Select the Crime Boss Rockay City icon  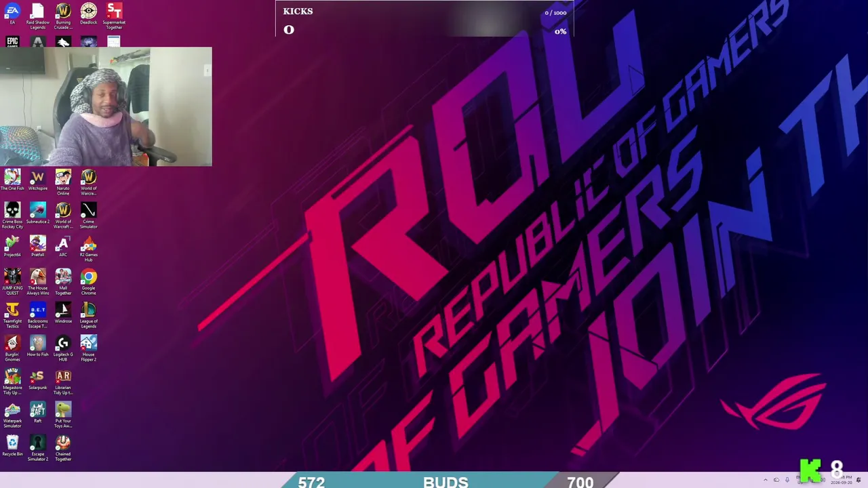[x=12, y=216]
